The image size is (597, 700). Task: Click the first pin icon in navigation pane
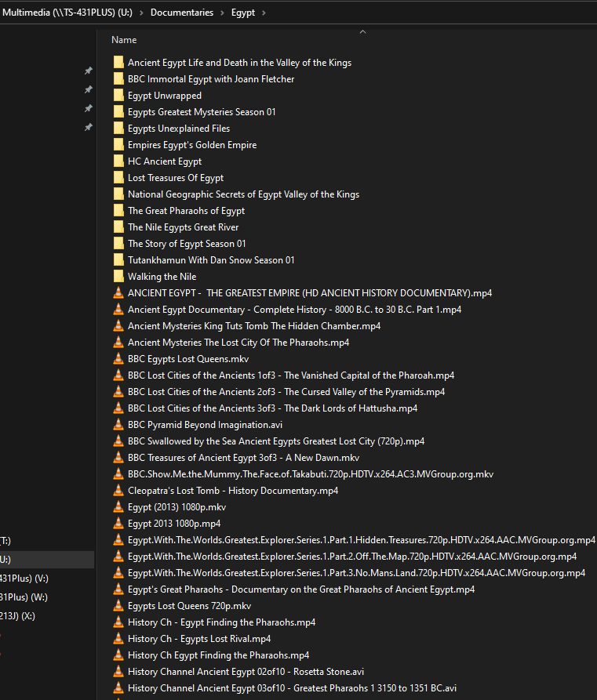tap(89, 71)
